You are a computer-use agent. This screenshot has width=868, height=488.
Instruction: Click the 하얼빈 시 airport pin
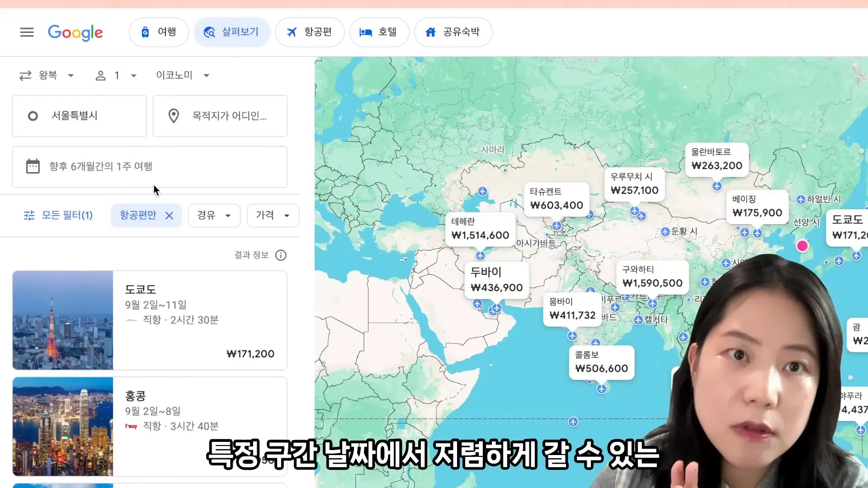[801, 200]
